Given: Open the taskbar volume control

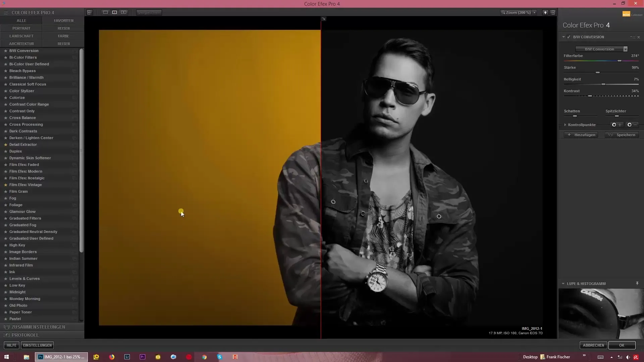Looking at the screenshot, I should pos(628,357).
